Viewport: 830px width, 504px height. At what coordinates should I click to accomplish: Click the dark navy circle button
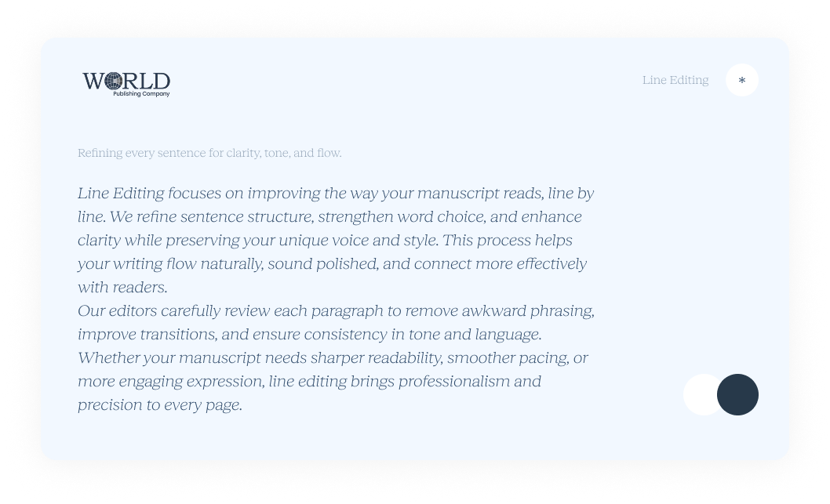737,394
